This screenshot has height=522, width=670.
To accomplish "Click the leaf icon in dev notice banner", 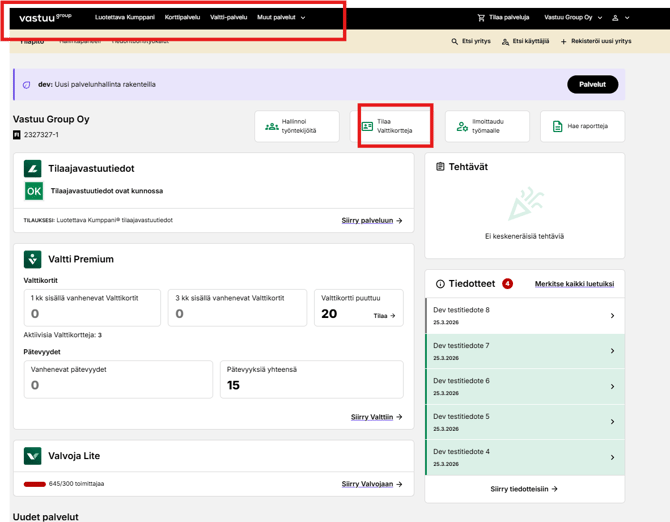I will pyautogui.click(x=26, y=85).
